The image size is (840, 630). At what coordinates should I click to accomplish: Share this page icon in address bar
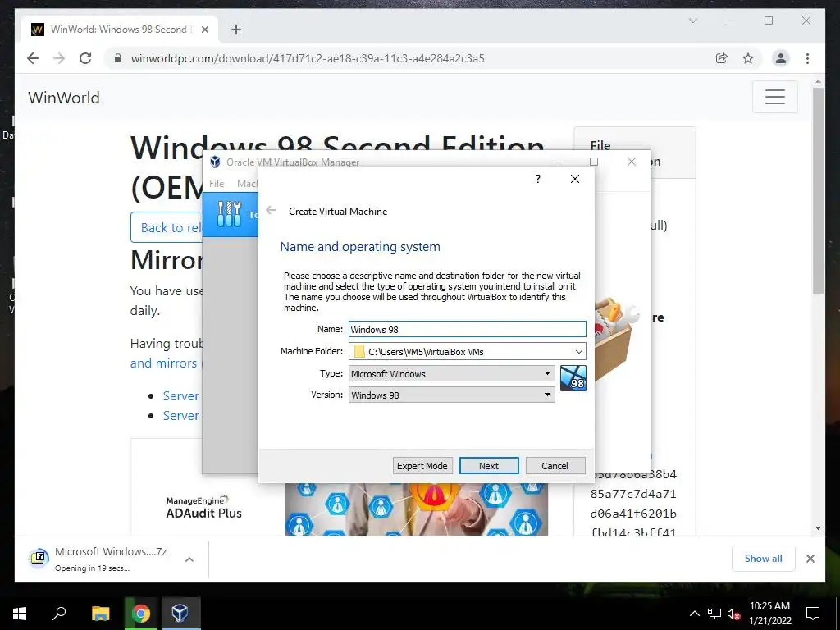click(722, 58)
